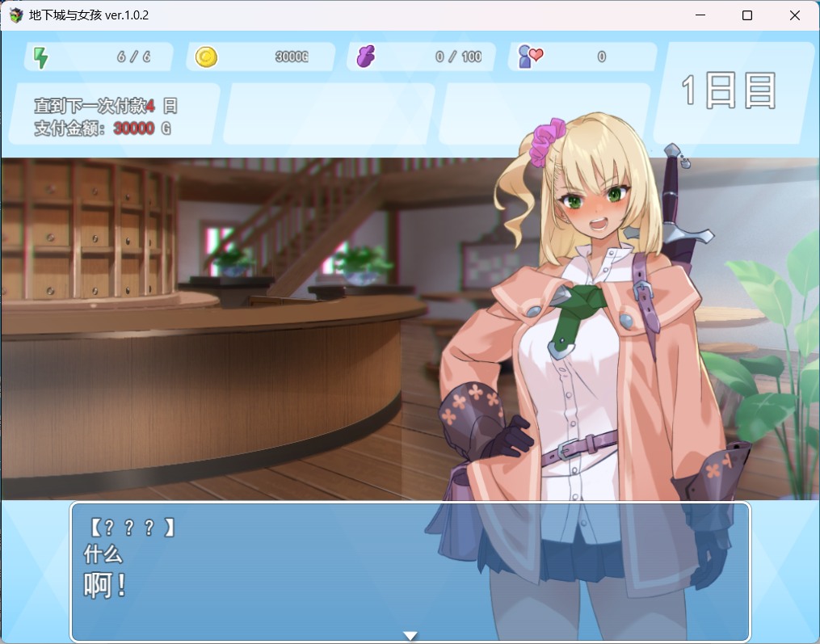The width and height of the screenshot is (820, 644).
Task: Click the '1日目' day indicator
Action: tap(729, 89)
